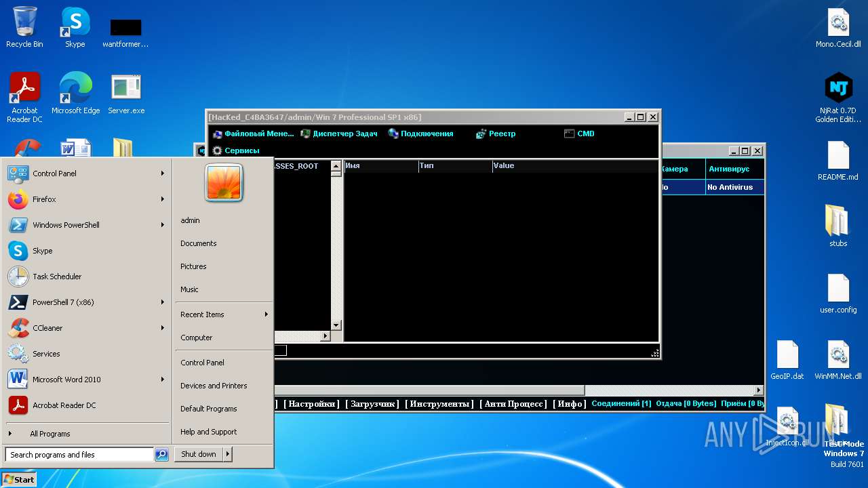Click the Инфо button
The width and height of the screenshot is (868, 488).
click(x=570, y=404)
